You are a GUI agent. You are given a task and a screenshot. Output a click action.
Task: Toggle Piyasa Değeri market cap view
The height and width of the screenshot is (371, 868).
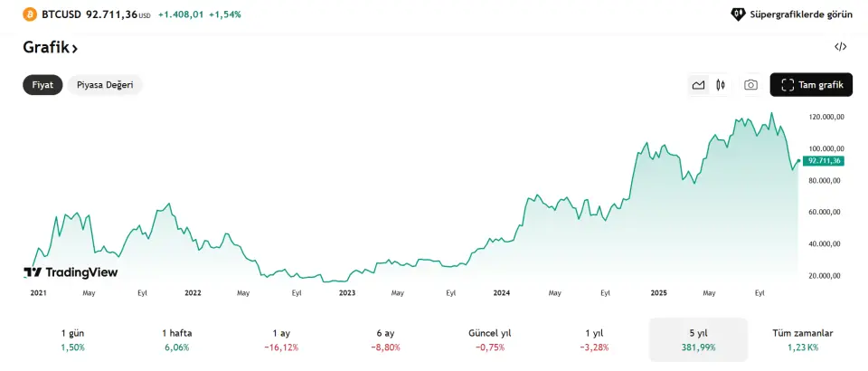click(x=105, y=85)
